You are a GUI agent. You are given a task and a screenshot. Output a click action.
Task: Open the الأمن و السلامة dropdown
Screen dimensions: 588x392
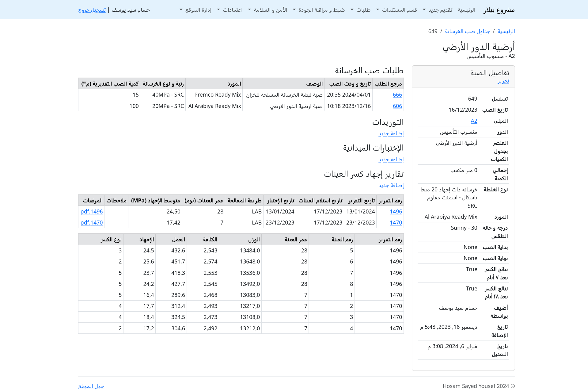267,10
